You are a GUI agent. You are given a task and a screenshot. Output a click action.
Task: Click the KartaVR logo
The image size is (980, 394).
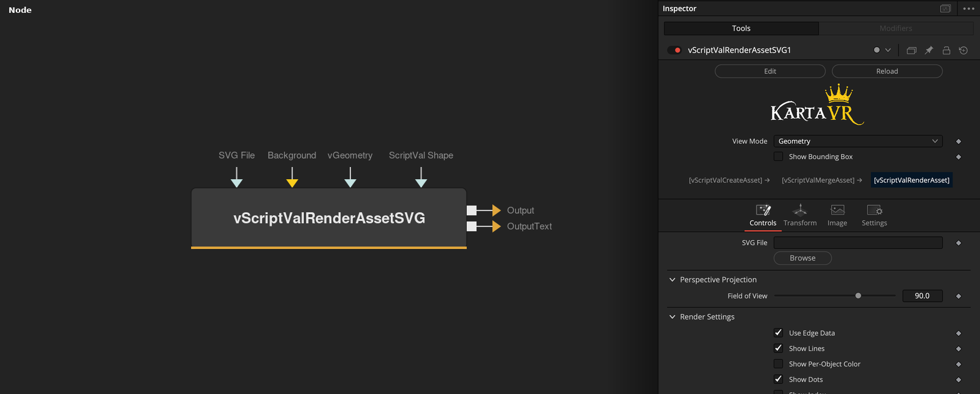pyautogui.click(x=817, y=105)
